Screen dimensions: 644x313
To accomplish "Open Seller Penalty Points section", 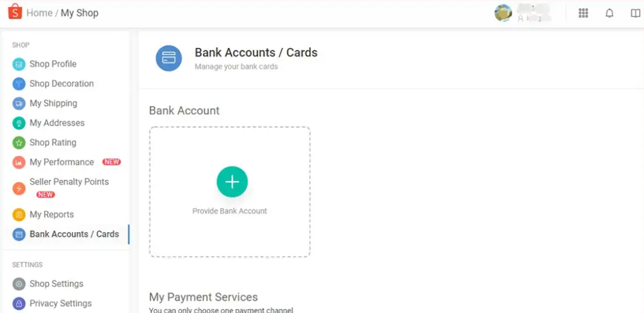I will pyautogui.click(x=69, y=182).
